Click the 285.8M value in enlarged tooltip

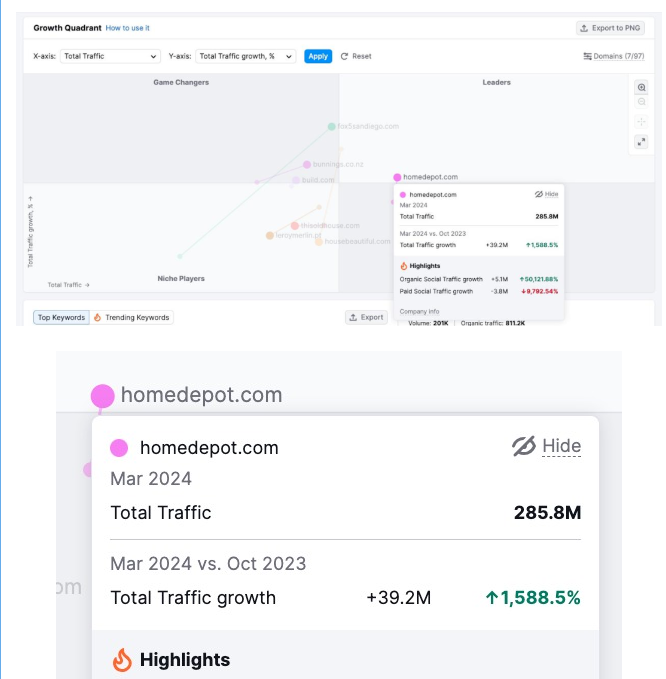pyautogui.click(x=547, y=513)
